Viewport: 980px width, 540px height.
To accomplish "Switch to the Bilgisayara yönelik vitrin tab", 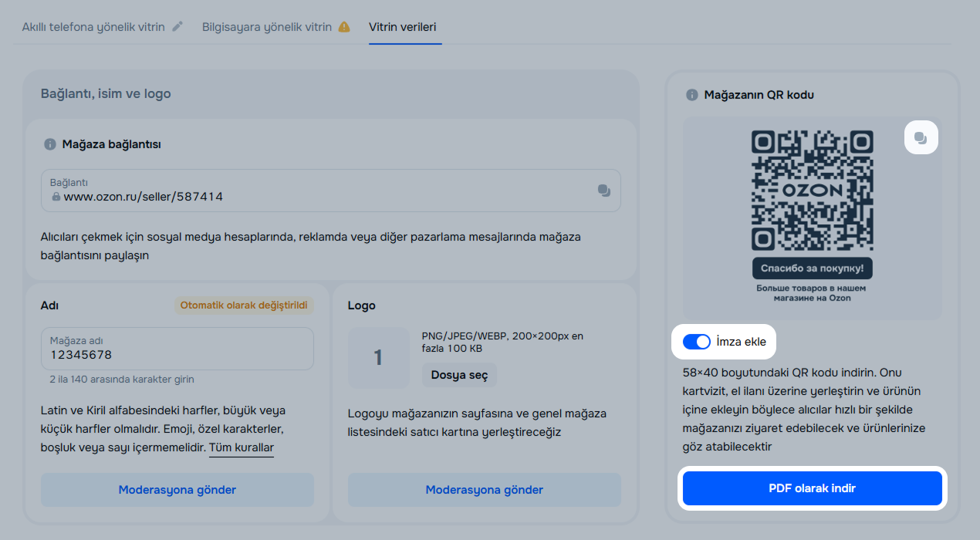I will (266, 27).
